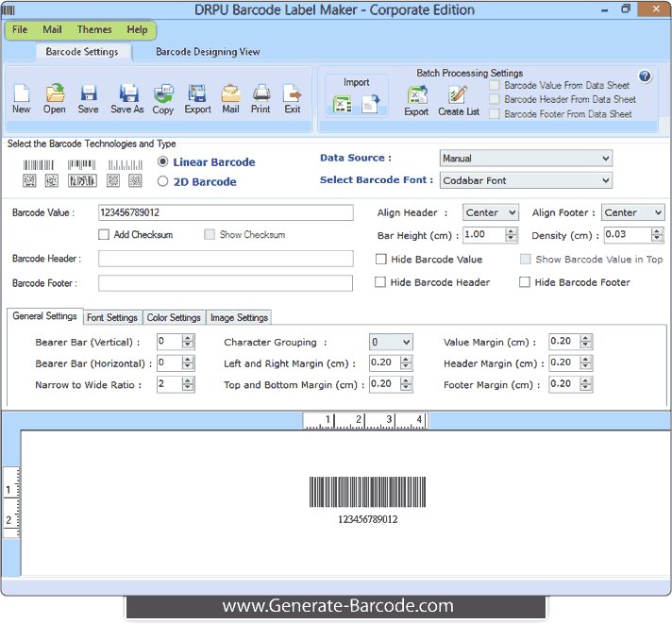The height and width of the screenshot is (624, 672).
Task: Click the Create List icon
Action: pos(458,94)
